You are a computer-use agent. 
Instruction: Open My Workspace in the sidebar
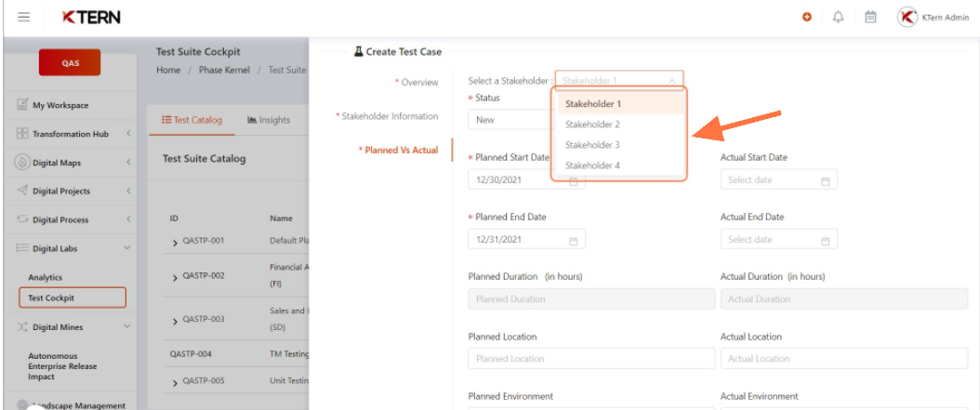(x=60, y=106)
